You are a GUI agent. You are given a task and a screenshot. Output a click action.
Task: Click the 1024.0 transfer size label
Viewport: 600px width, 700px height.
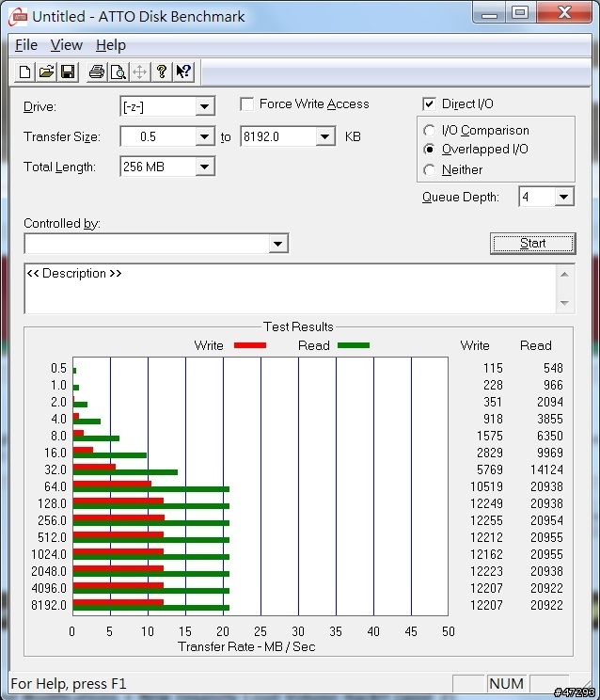coord(49,554)
